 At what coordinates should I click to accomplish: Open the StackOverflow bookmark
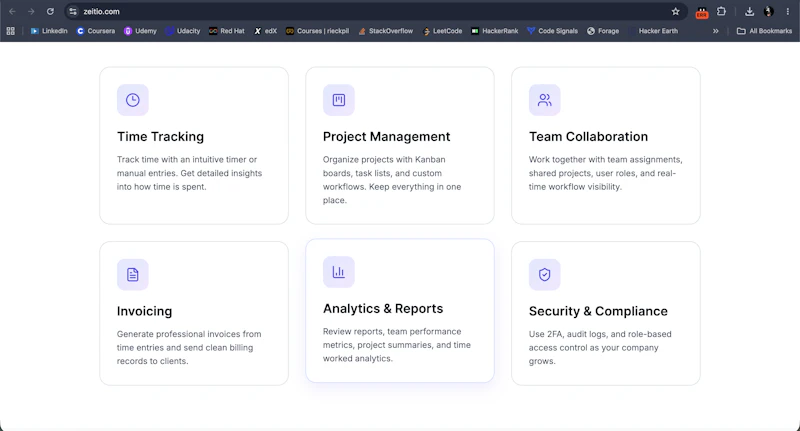click(386, 31)
